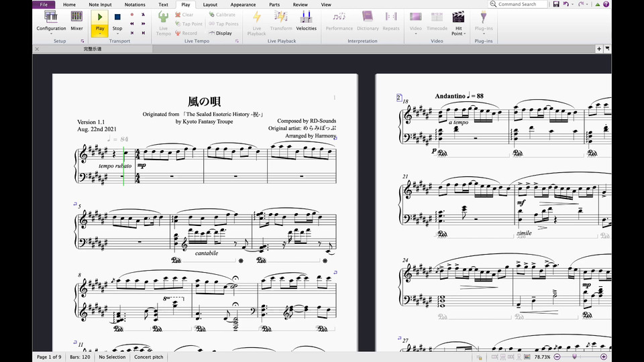Open the Configuration keyboard icon
This screenshot has width=644, height=362.
51,17
